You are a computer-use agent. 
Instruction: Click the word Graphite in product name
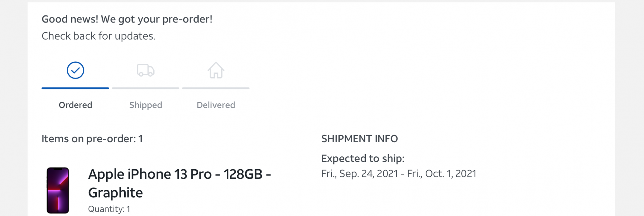[x=115, y=193]
